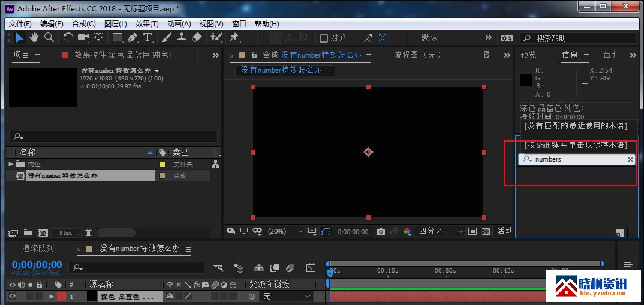Viewport: 644px width, 305px height.
Task: Click the blue timeline current time display
Action: 37,264
